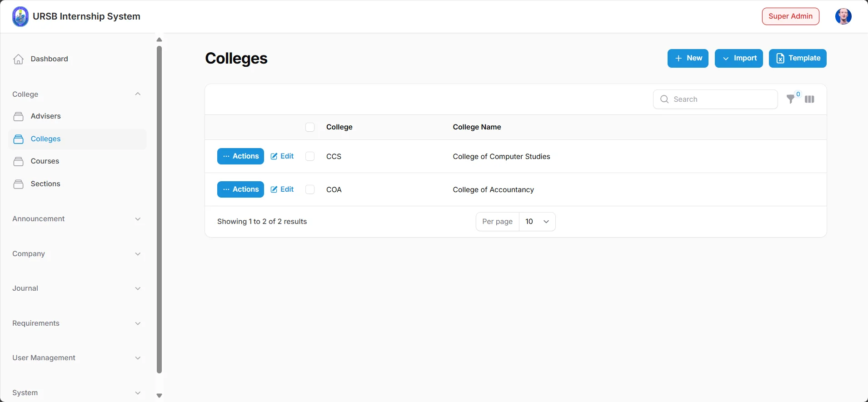Screen dimensions: 868x402
Task: Click the Colleges page heading
Action: pyautogui.click(x=236, y=58)
